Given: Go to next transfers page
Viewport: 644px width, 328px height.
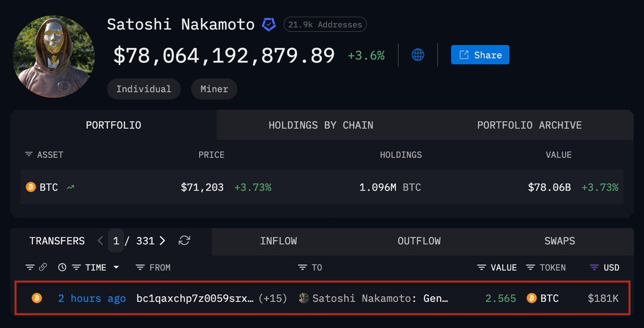Looking at the screenshot, I should click(x=162, y=240).
